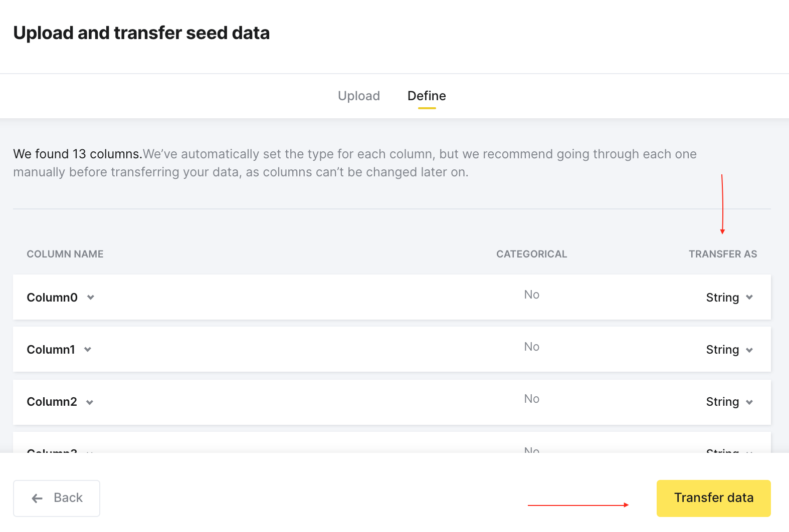
Task: Click chevron icon next to Column2 String type
Action: point(749,402)
